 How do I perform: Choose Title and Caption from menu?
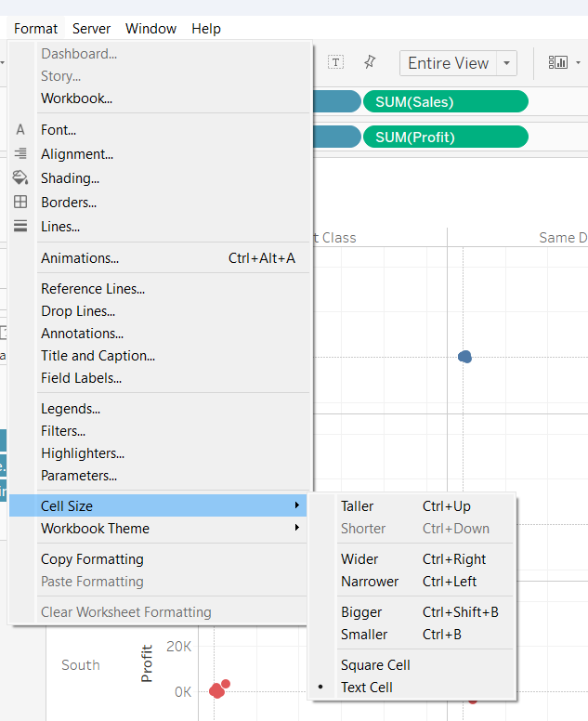[98, 356]
